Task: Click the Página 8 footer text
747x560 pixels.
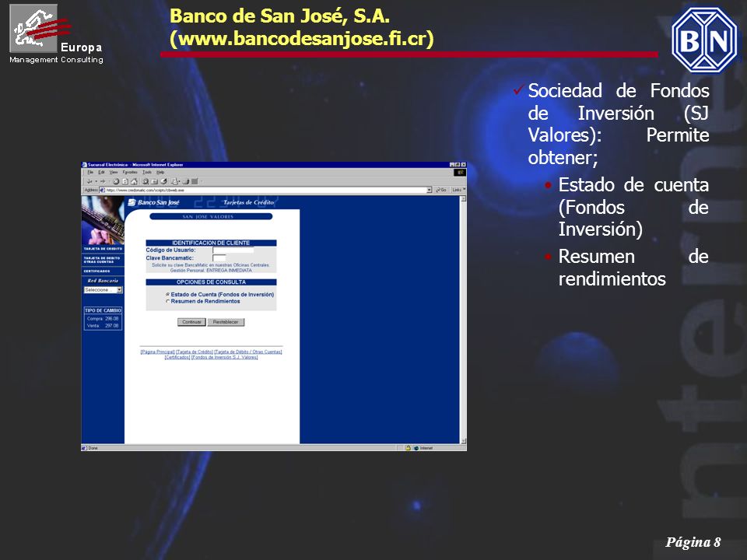Action: (693, 542)
